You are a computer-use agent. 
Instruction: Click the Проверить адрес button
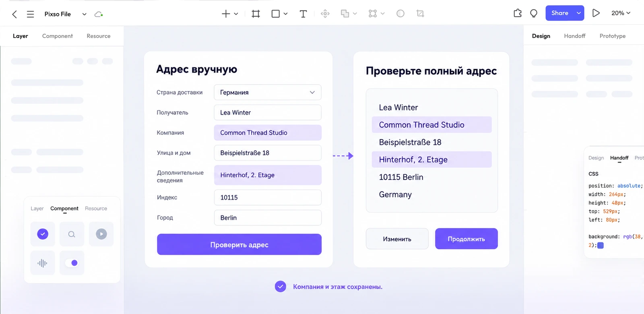tap(239, 244)
